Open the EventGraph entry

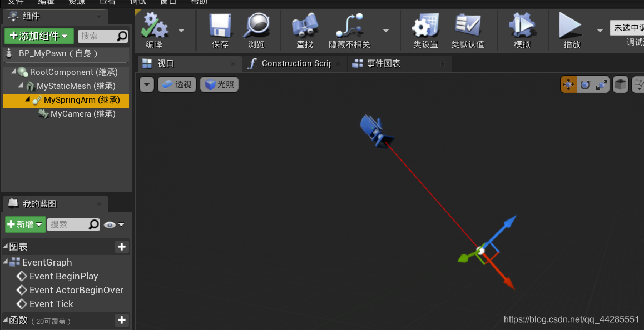[47, 263]
